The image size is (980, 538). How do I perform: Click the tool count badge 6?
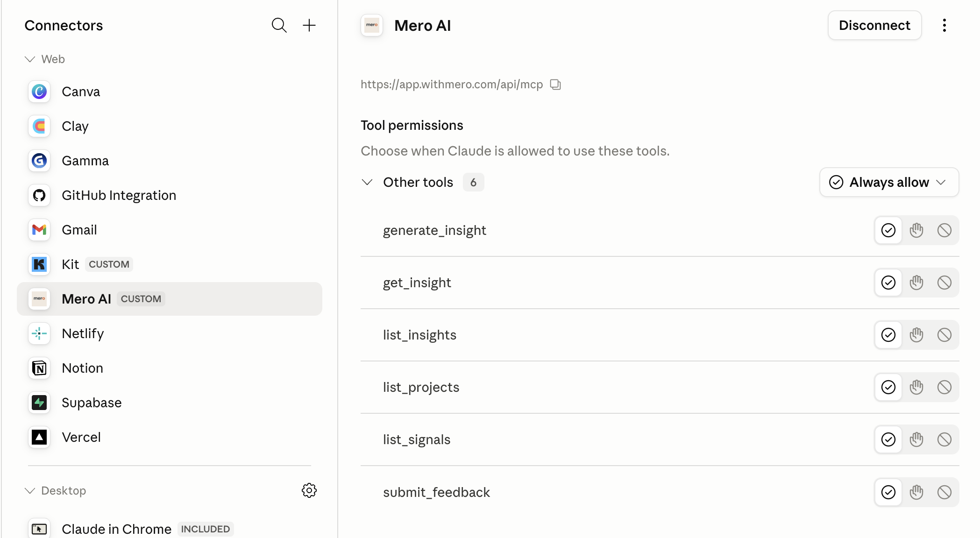pyautogui.click(x=473, y=182)
